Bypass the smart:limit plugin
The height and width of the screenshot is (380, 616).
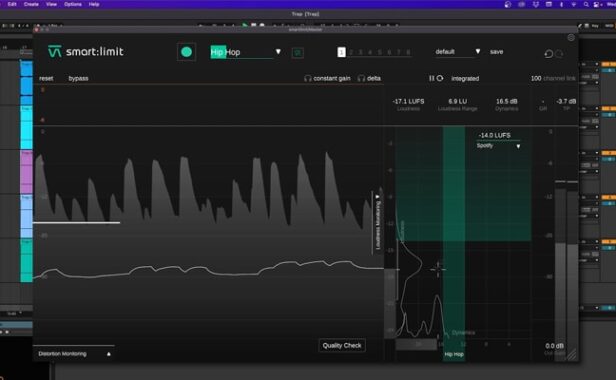click(78, 78)
